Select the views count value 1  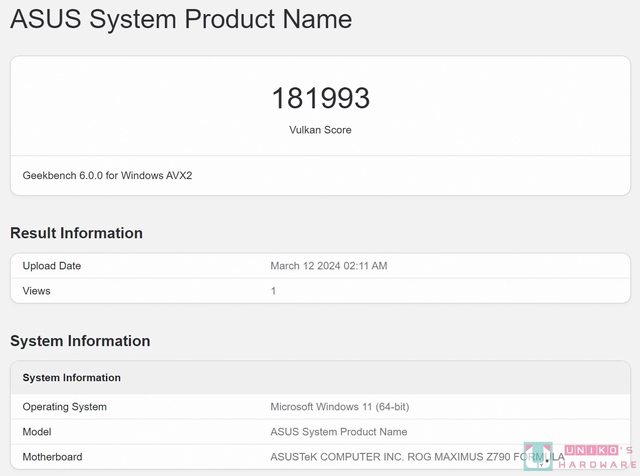coord(273,291)
